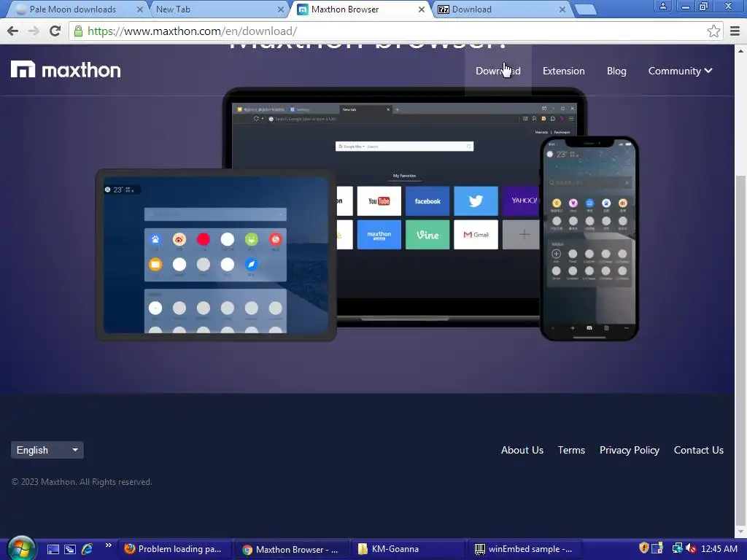Expand the Community dropdown menu
The height and width of the screenshot is (560, 747).
click(x=680, y=71)
